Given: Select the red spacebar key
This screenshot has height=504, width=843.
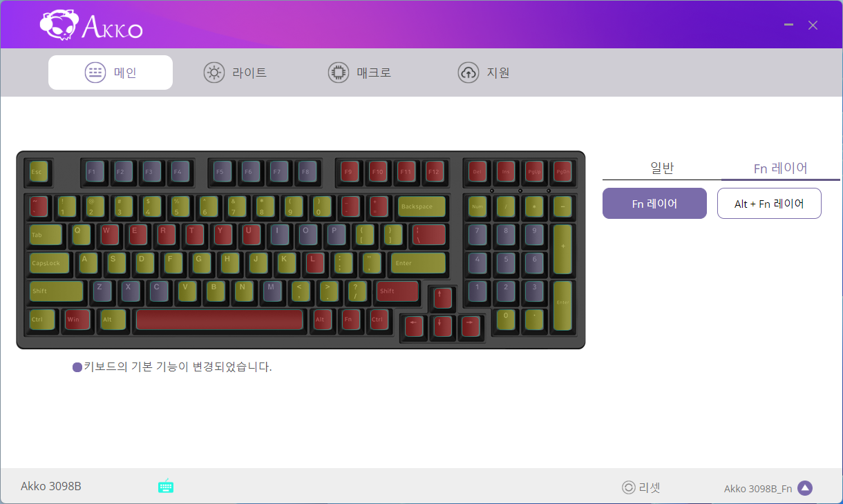Looking at the screenshot, I should tap(220, 320).
